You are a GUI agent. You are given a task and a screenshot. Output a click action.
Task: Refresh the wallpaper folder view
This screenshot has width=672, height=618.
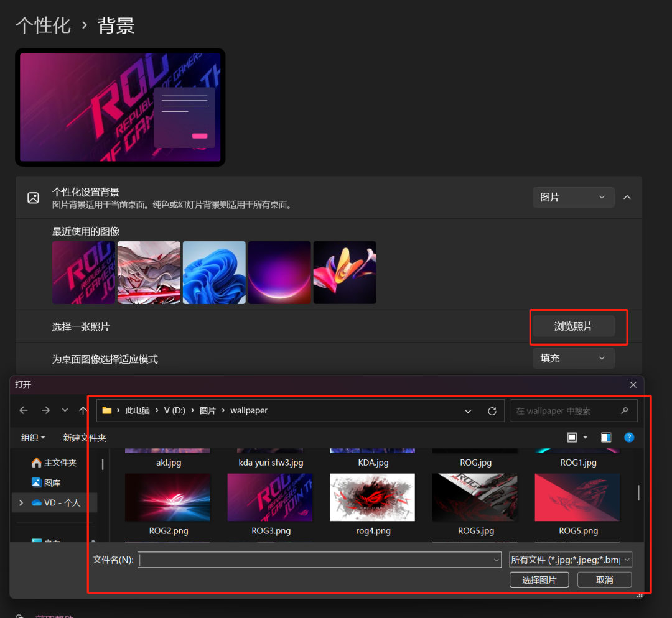pos(492,411)
